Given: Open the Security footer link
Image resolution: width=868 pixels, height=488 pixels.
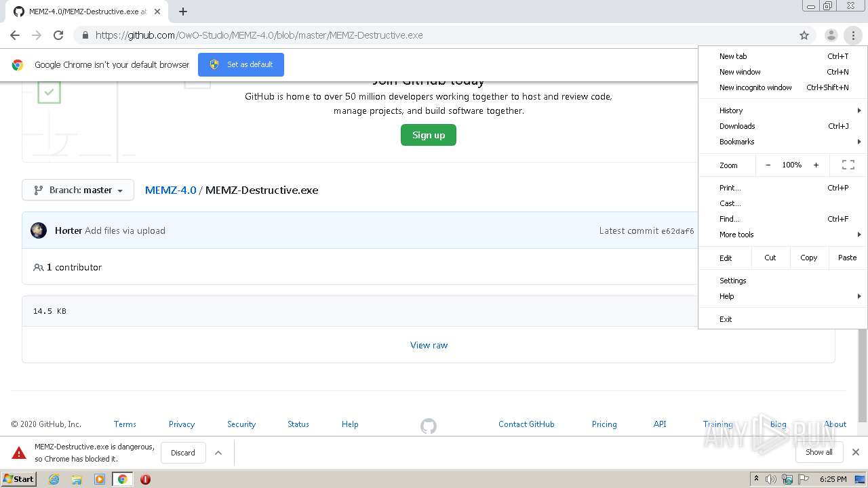Looking at the screenshot, I should (241, 424).
